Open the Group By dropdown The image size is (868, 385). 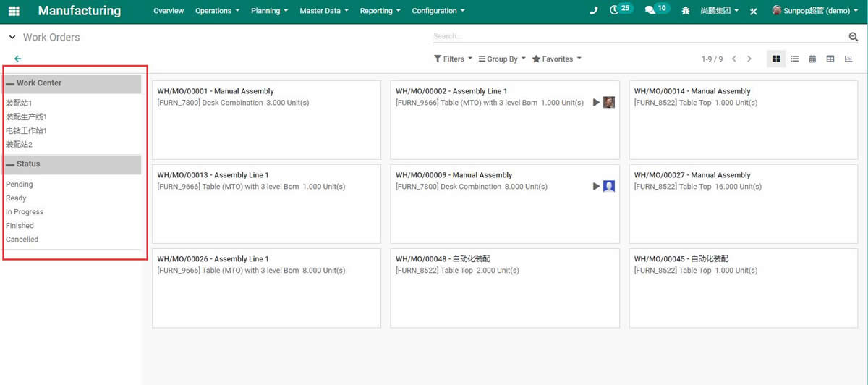click(x=502, y=59)
